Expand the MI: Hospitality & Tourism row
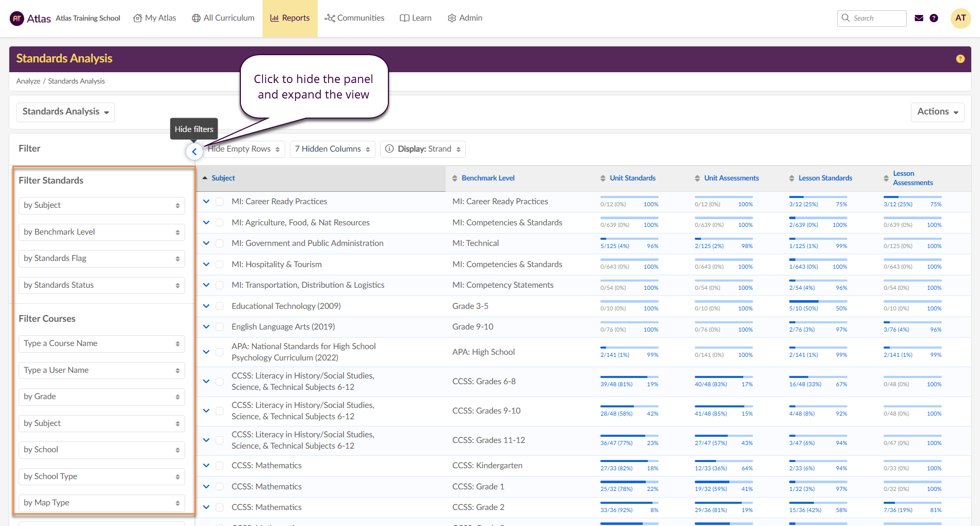The height and width of the screenshot is (526, 980). click(x=206, y=264)
